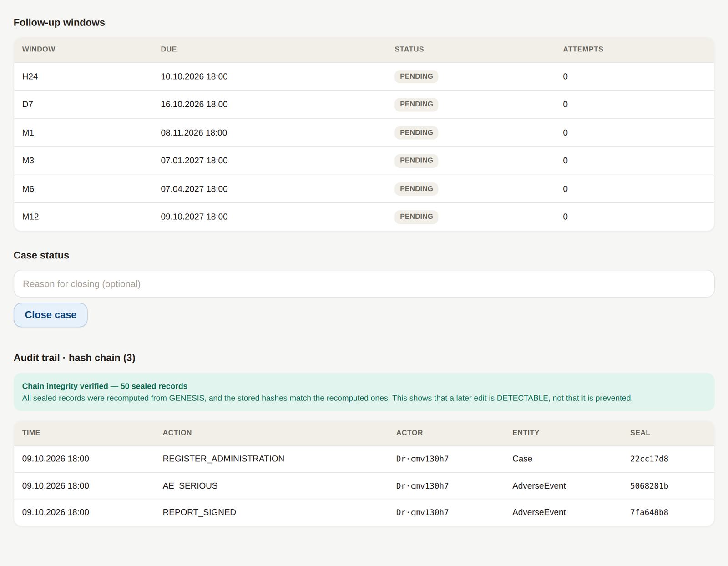
Task: Click the Follow-up windows heading
Action: tap(59, 22)
